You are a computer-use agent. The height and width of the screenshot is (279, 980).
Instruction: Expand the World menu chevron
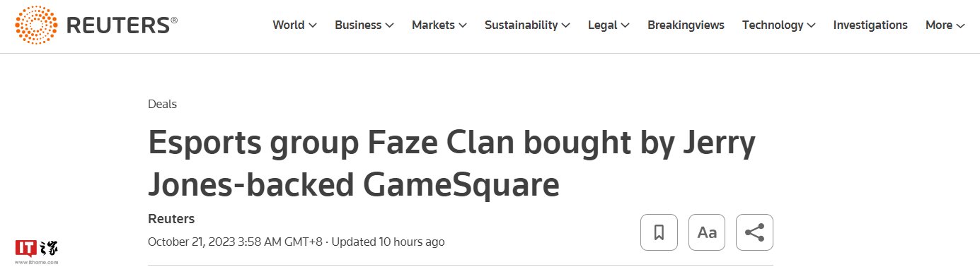tap(312, 25)
